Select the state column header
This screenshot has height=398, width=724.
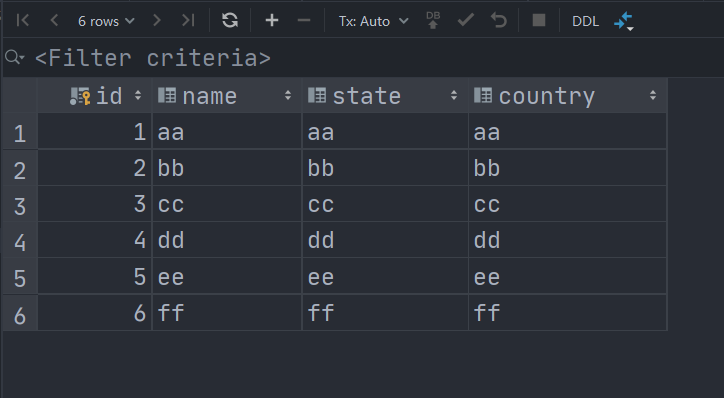pyautogui.click(x=385, y=96)
